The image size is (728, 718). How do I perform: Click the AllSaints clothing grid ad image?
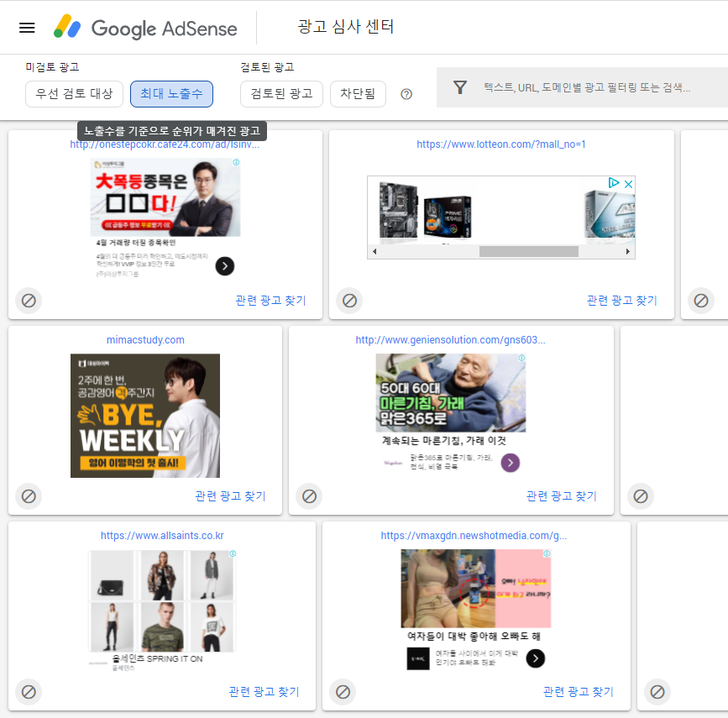(162, 601)
